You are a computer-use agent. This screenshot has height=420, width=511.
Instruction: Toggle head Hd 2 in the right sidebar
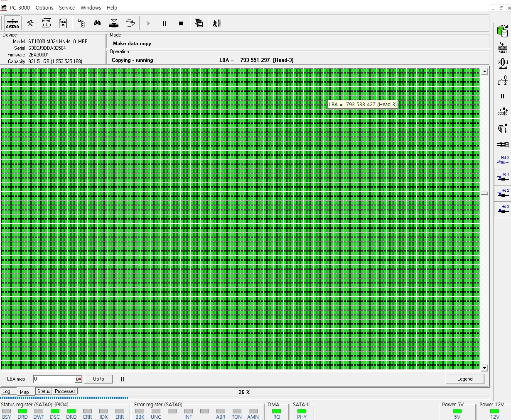[503, 193]
